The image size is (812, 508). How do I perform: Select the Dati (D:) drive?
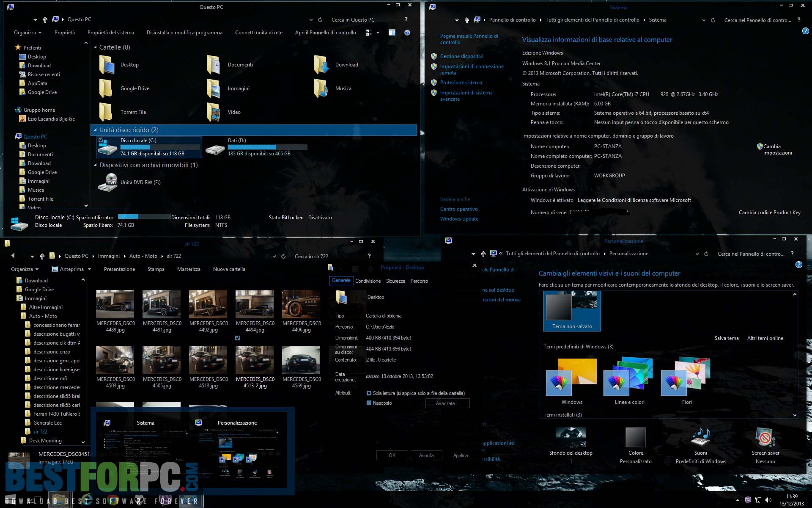(257, 147)
